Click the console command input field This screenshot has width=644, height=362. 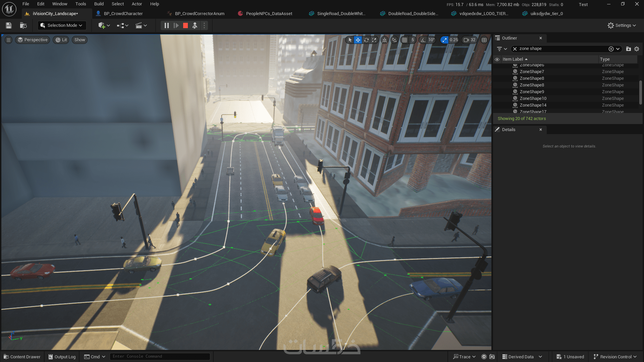coord(160,356)
